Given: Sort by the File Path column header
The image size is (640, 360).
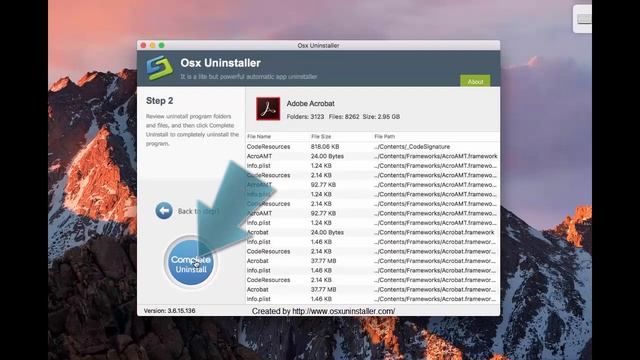Looking at the screenshot, I should click(x=384, y=136).
